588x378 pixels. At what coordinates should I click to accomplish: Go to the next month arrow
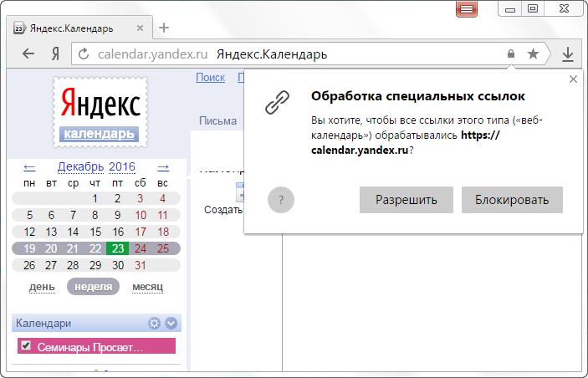coord(163,167)
